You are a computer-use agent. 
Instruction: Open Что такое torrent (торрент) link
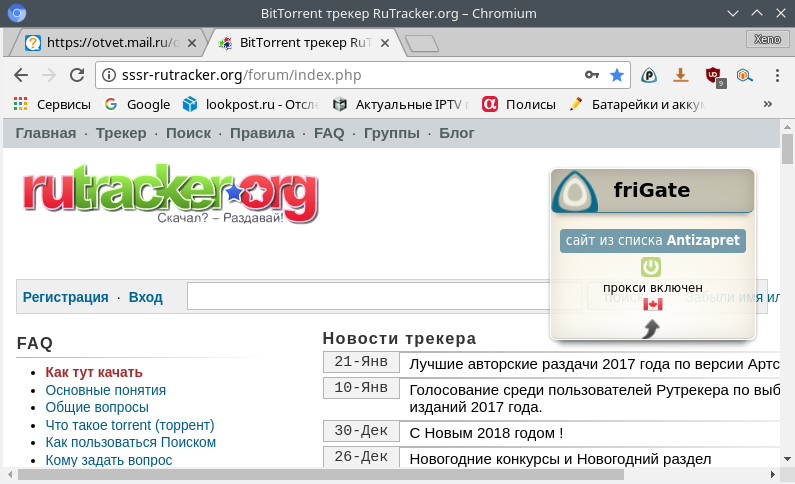[130, 425]
